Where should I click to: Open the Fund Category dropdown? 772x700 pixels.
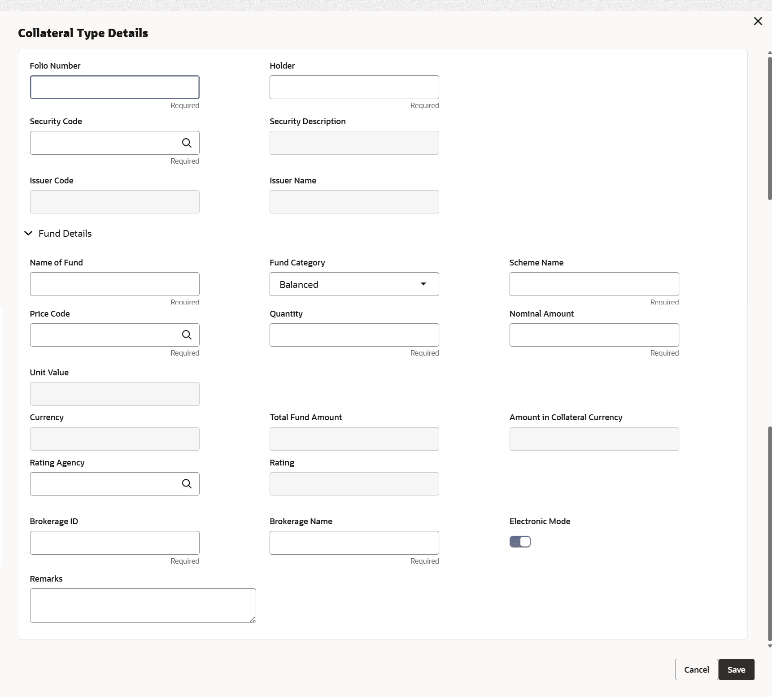[x=354, y=284]
